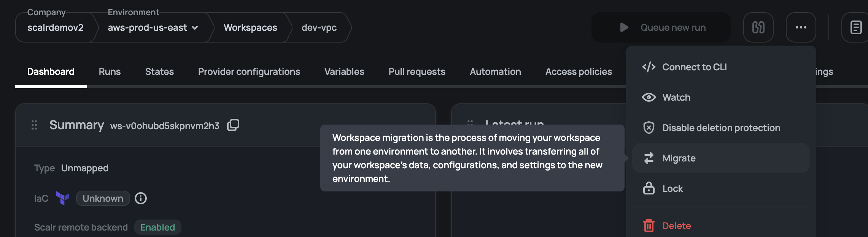This screenshot has height=237, width=868.
Task: Go to the Workspaces breadcrumb
Action: (250, 27)
